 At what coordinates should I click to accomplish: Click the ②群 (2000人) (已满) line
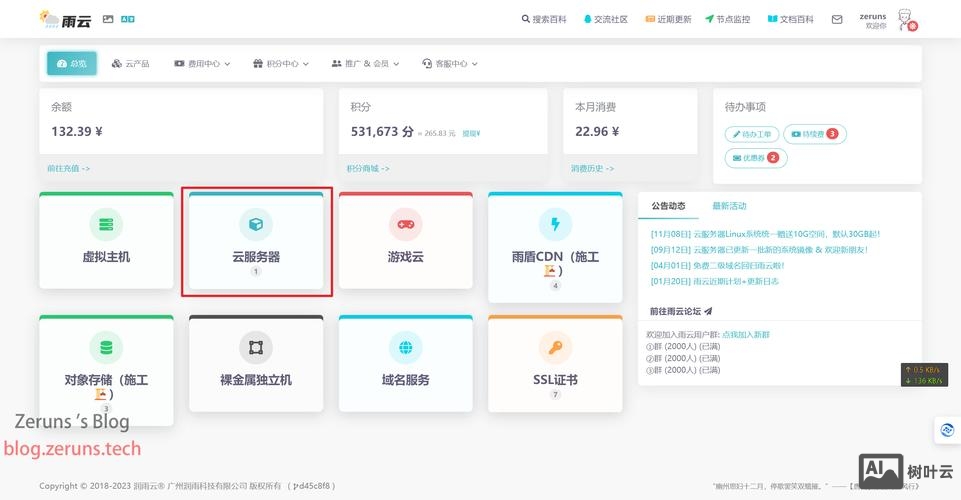(683, 358)
